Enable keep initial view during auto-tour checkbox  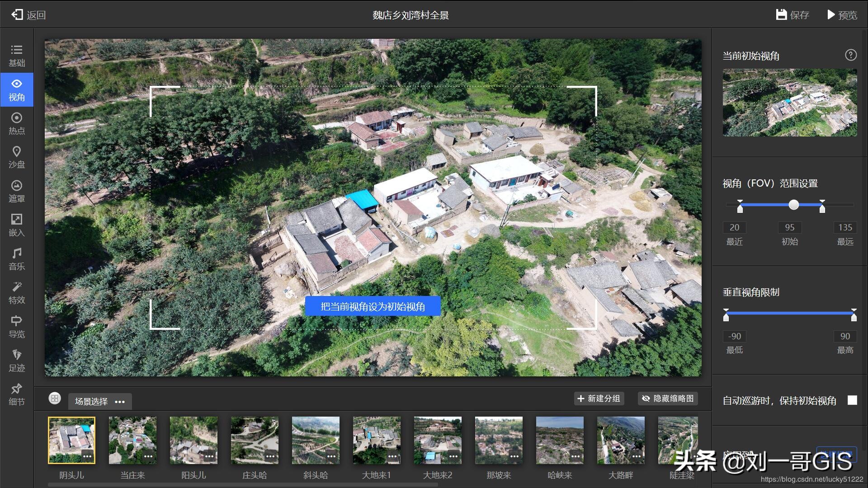point(852,400)
